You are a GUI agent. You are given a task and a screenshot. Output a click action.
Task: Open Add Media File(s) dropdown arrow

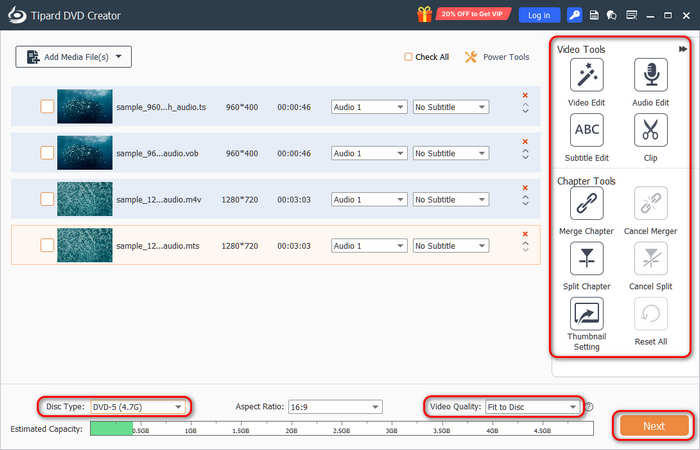coord(119,57)
